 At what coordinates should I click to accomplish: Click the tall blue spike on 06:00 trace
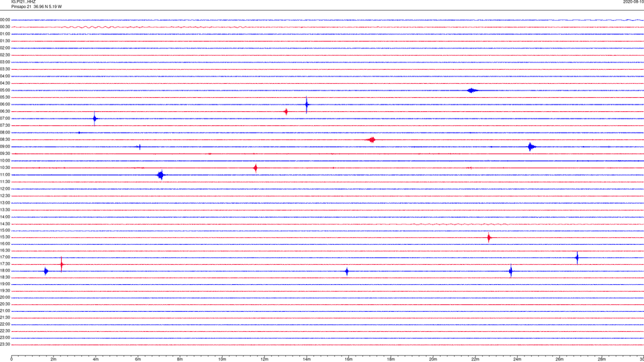coord(307,105)
